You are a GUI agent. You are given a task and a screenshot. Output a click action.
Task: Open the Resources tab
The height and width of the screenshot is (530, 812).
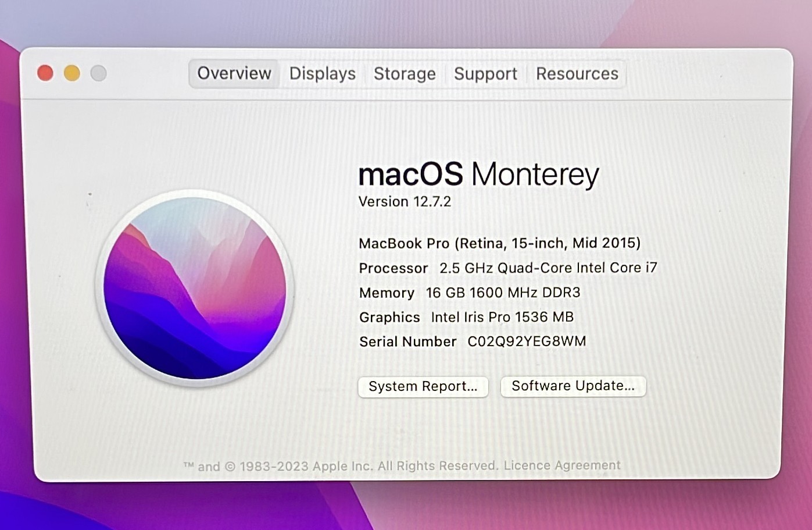point(577,74)
